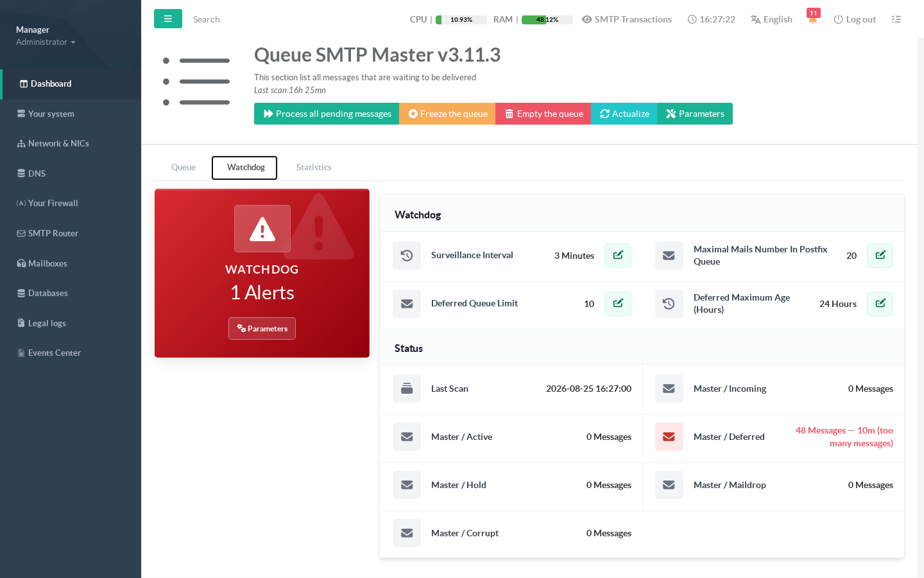Open SMTP Transactions eye link
924x578 pixels.
pos(627,19)
